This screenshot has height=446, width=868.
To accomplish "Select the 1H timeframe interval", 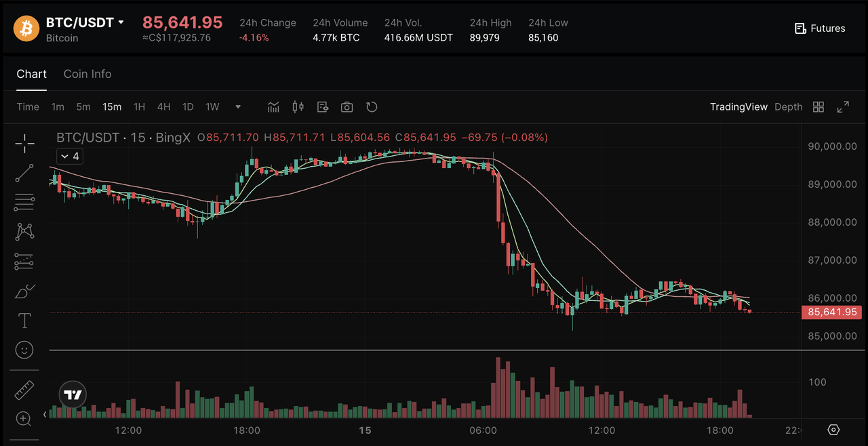I will pos(139,107).
